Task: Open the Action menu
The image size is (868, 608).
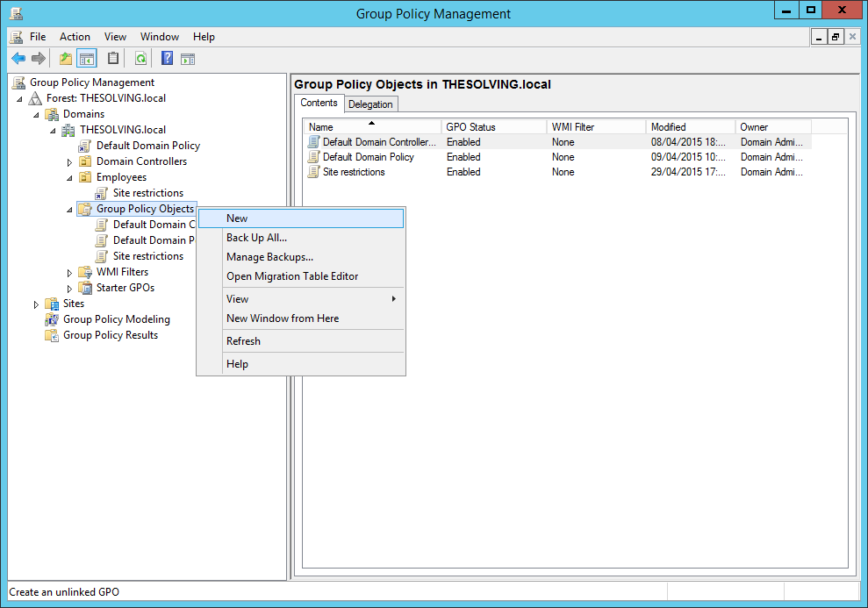Action: coord(75,37)
